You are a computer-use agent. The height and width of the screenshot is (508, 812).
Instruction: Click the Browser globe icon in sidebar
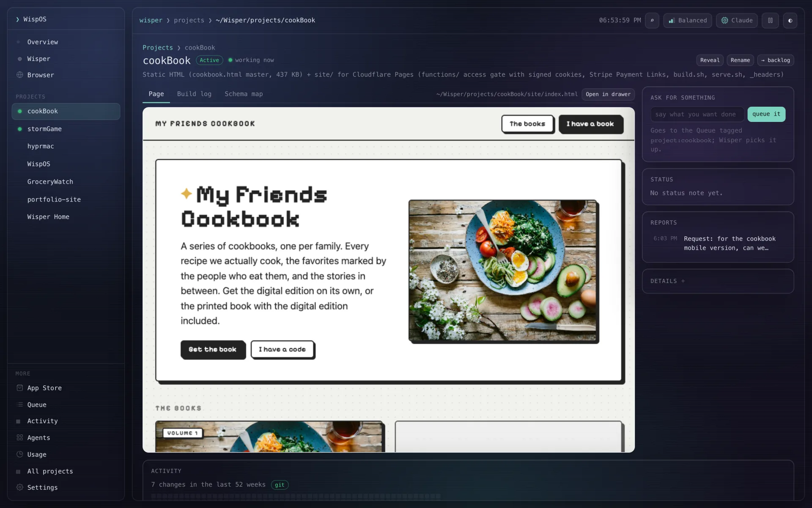19,75
